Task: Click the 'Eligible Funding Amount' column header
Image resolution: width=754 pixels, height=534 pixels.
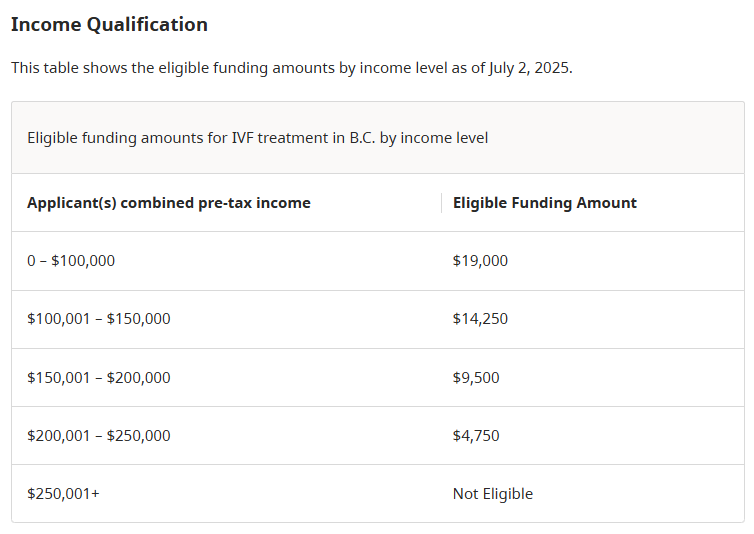Action: point(545,203)
